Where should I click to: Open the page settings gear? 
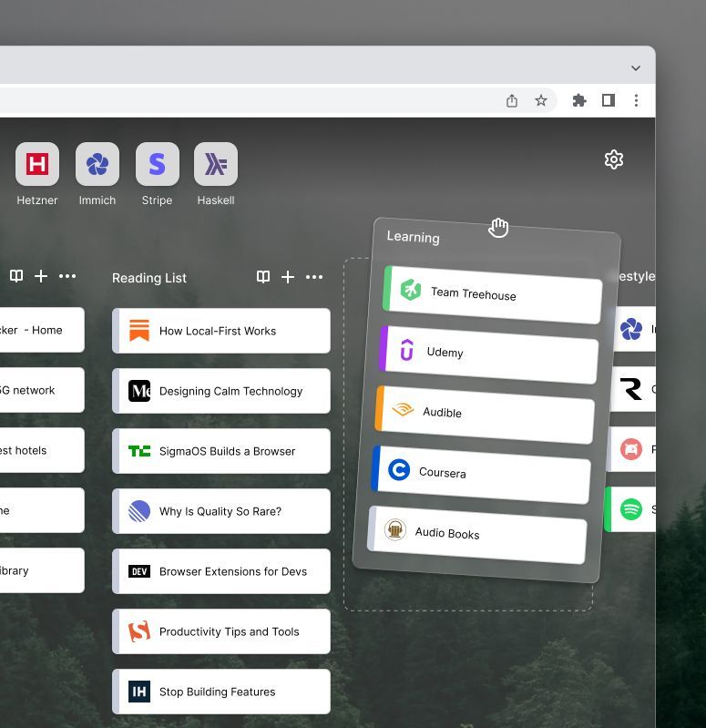point(614,159)
